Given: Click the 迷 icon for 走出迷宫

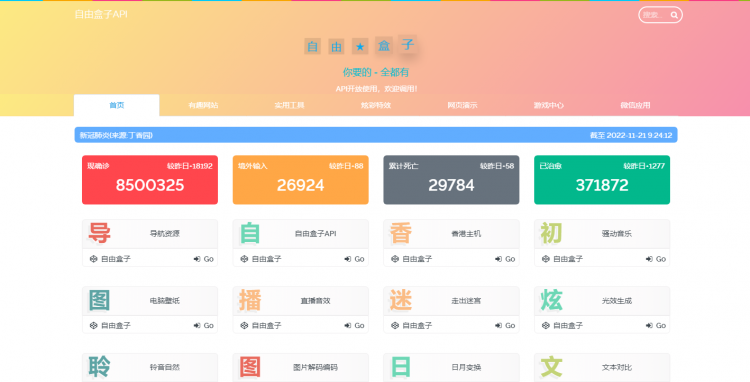Looking at the screenshot, I should [x=401, y=300].
